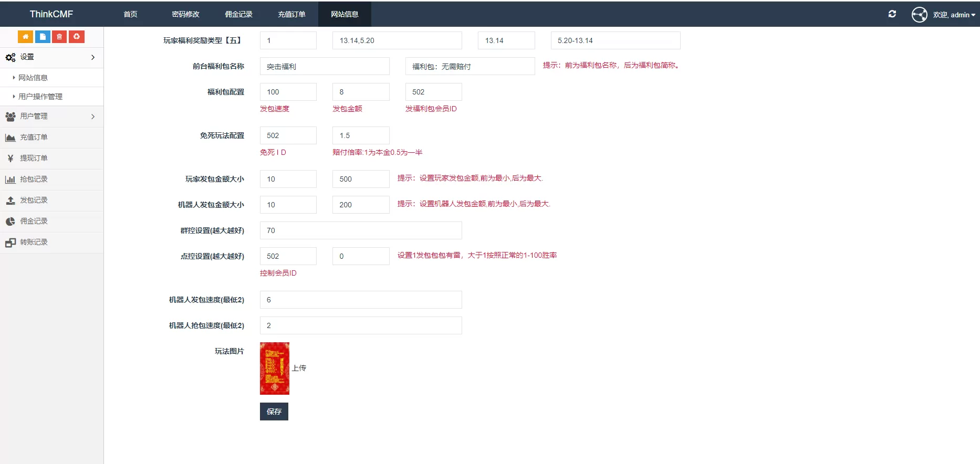Open 充值订单 from the sidebar
This screenshot has height=464, width=980.
[x=34, y=138]
